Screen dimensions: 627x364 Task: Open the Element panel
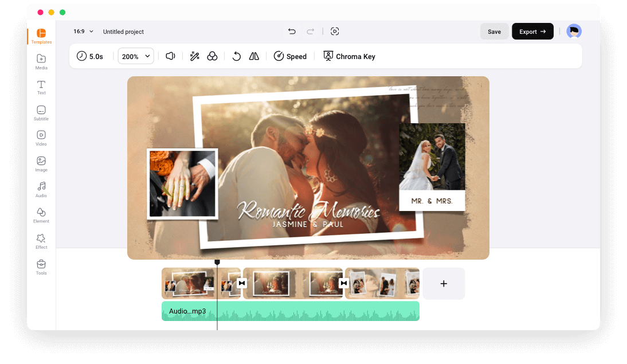click(x=41, y=216)
